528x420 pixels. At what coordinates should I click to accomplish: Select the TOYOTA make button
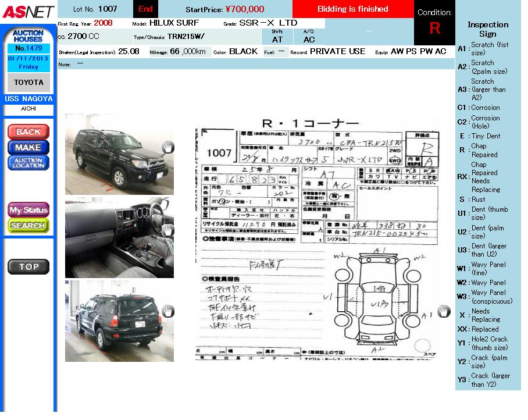pos(28,83)
